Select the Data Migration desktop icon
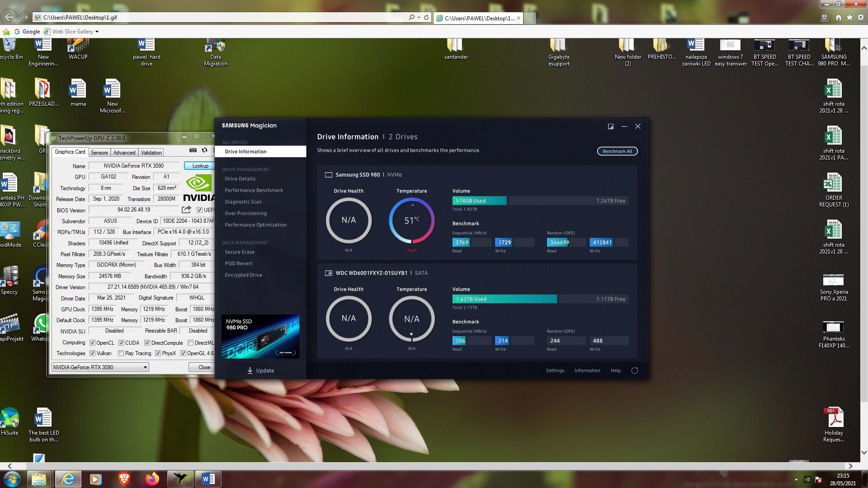Image resolution: width=868 pixels, height=488 pixels. (215, 52)
